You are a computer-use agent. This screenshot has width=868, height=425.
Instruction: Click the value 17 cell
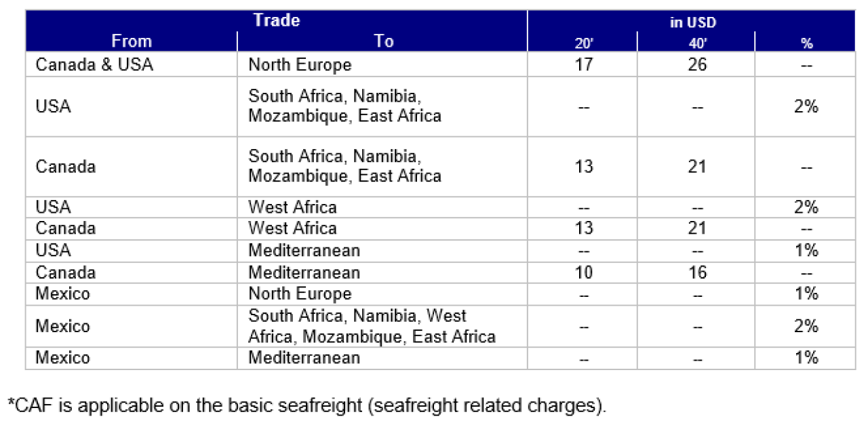(583, 64)
